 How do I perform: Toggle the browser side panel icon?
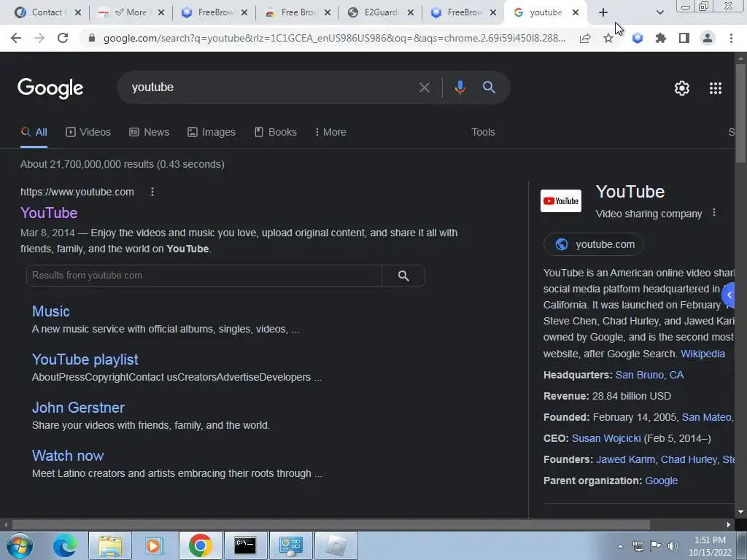click(x=684, y=38)
